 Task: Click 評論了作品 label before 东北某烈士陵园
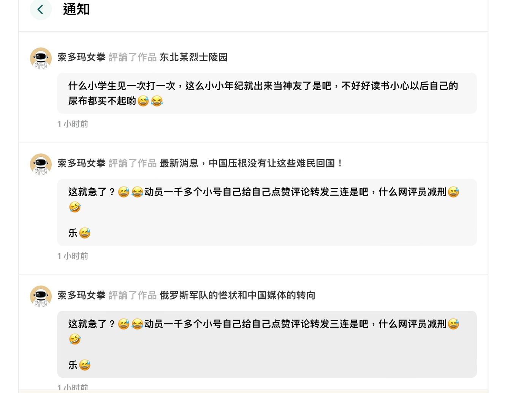tap(133, 57)
